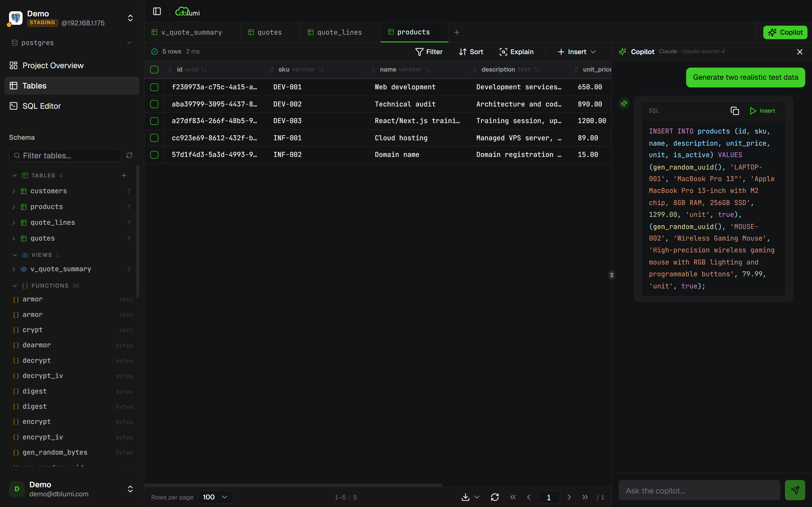Copy the generated SQL using the copy icon

pos(734,110)
